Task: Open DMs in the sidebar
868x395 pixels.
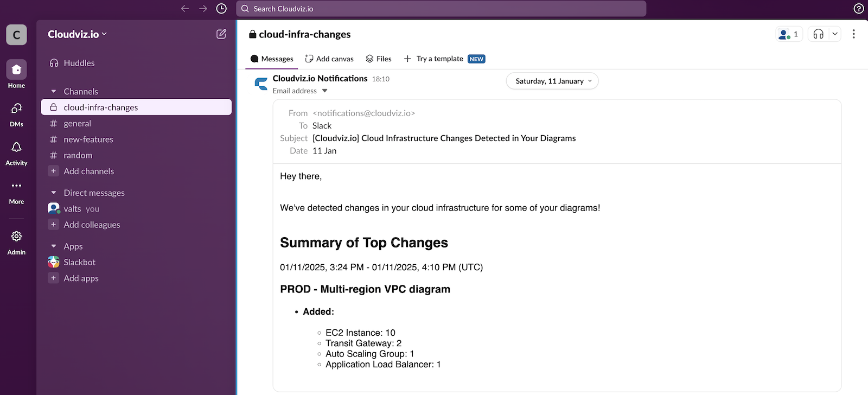Action: click(x=16, y=114)
